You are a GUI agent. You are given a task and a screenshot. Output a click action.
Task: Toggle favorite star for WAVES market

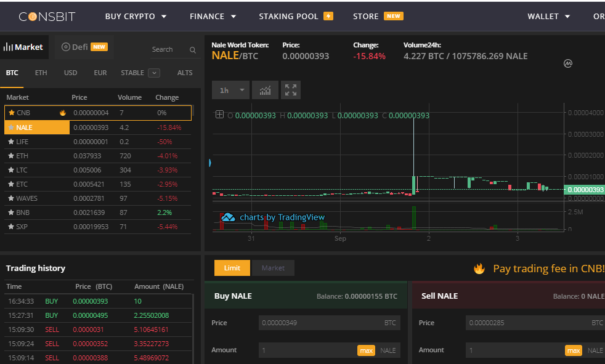(x=10, y=198)
